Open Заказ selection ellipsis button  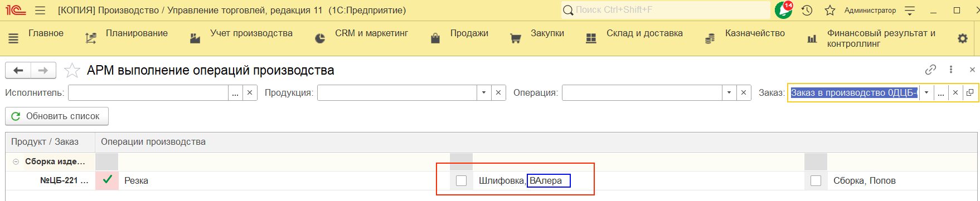941,93
